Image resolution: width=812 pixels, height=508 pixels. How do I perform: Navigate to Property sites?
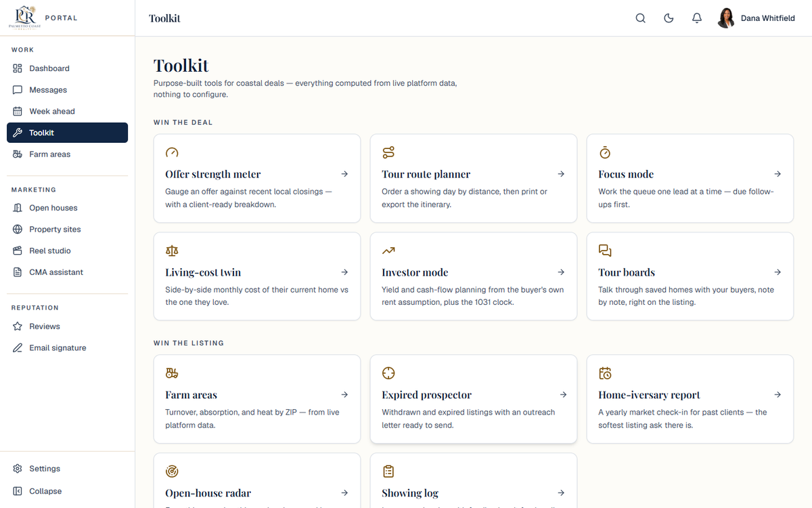pyautogui.click(x=67, y=230)
